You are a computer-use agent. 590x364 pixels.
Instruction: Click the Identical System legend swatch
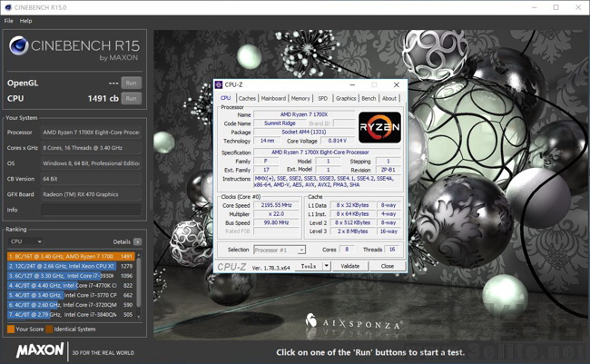coord(49,329)
